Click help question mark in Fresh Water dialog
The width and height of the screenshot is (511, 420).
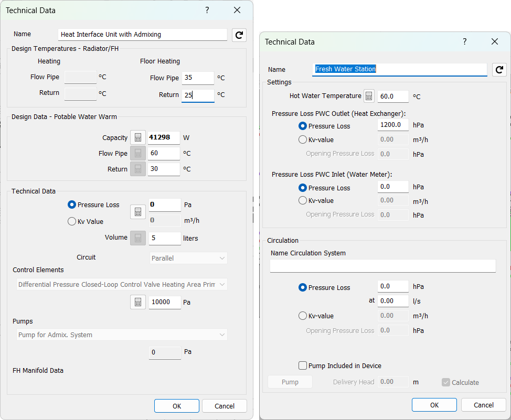tap(464, 41)
